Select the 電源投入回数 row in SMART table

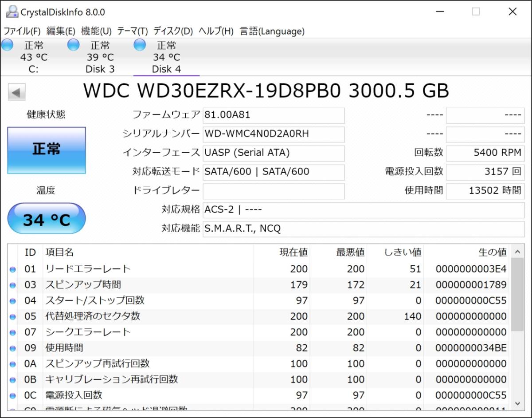259,395
